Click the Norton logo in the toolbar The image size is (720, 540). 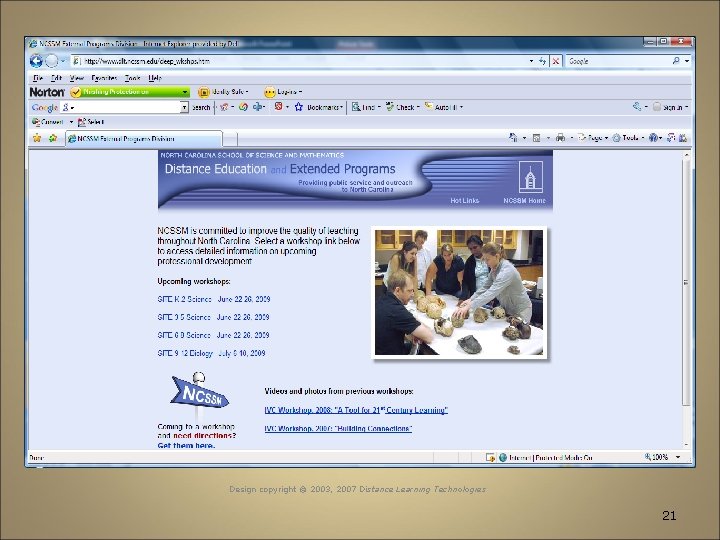tap(47, 92)
